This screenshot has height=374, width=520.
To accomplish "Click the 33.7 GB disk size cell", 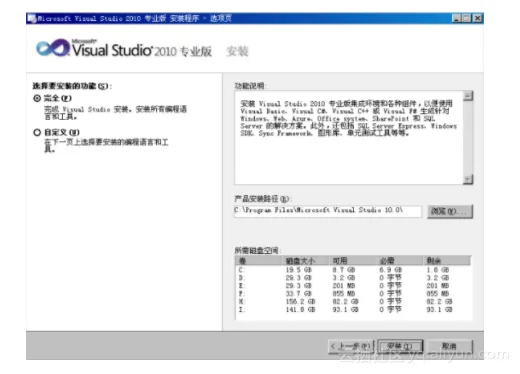I will pyautogui.click(x=299, y=294).
